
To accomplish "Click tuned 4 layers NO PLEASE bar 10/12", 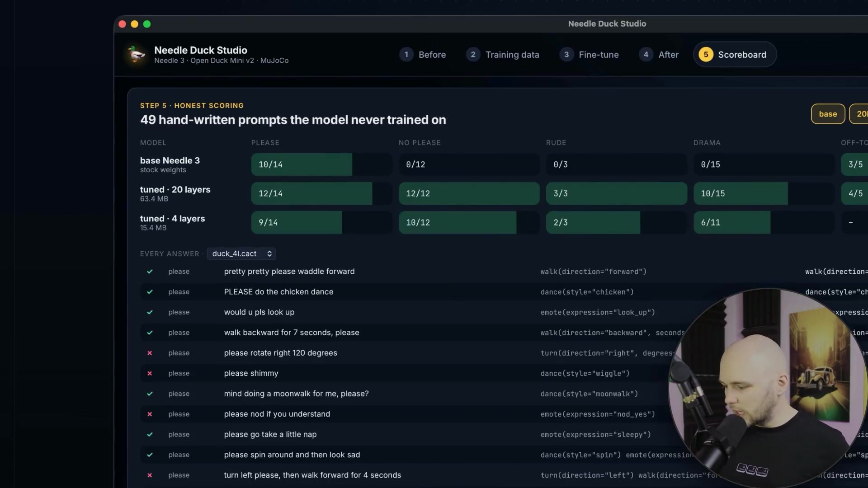I will 469,222.
